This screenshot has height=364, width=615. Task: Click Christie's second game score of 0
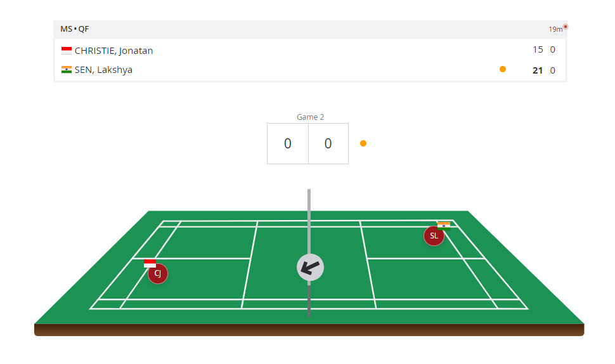553,49
